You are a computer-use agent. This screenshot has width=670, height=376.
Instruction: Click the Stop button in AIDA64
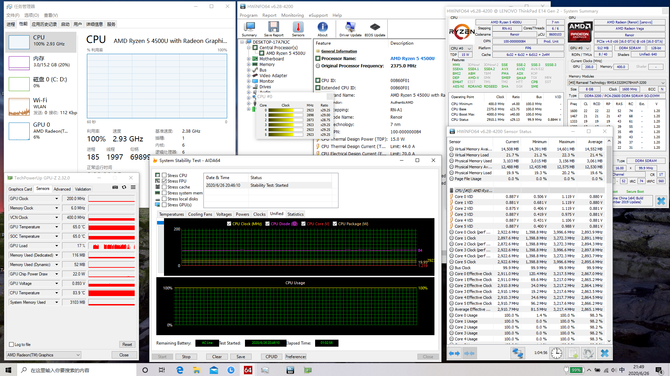tap(186, 356)
